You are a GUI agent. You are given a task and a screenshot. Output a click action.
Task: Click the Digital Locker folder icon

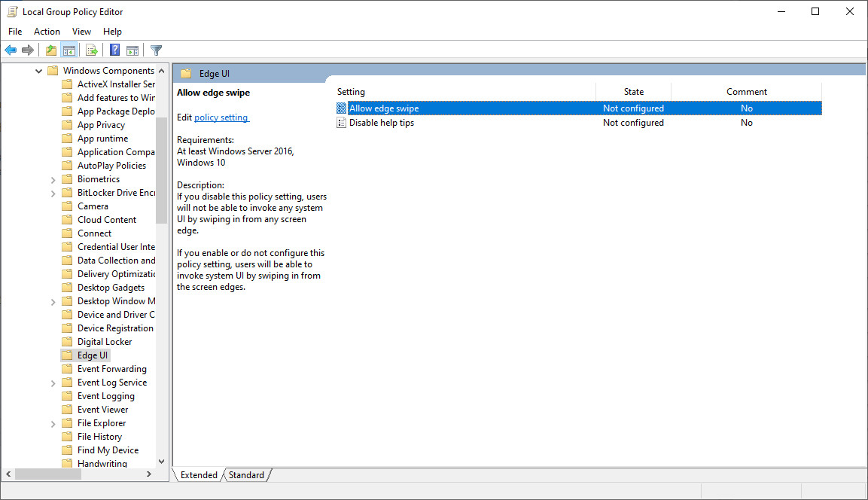(x=67, y=342)
